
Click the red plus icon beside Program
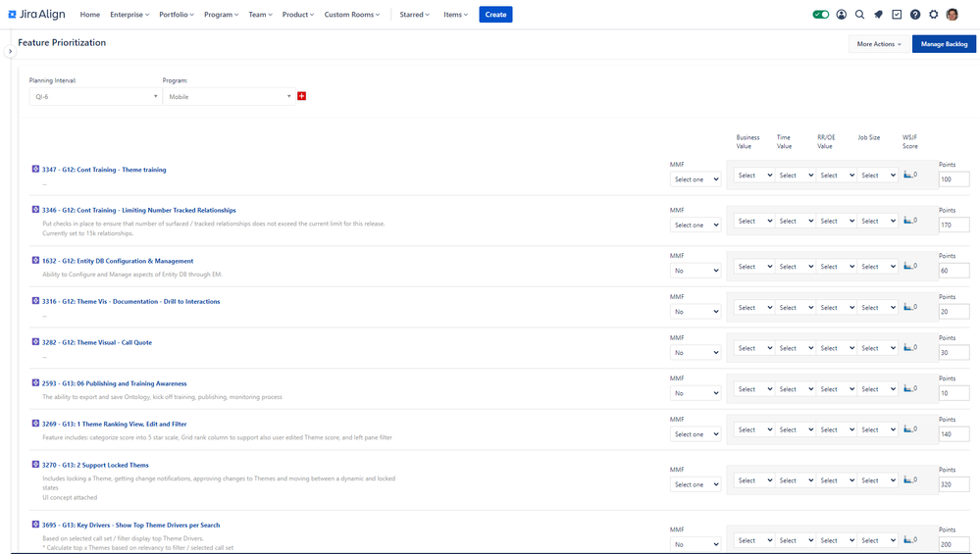(302, 96)
